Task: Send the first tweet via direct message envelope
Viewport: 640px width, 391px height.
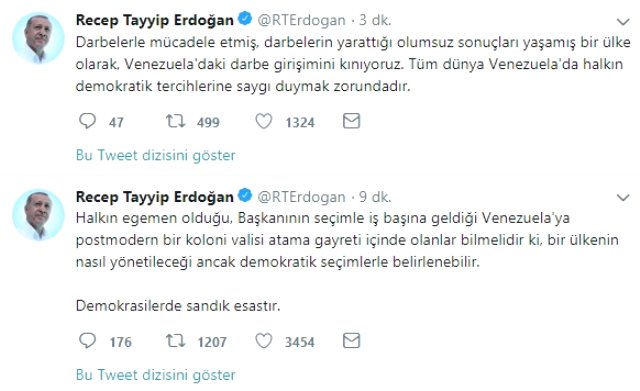Action: click(x=351, y=121)
